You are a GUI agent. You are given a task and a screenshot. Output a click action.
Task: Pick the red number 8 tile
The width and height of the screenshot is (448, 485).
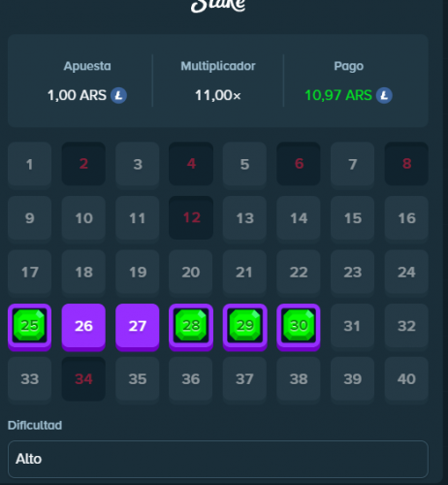406,164
